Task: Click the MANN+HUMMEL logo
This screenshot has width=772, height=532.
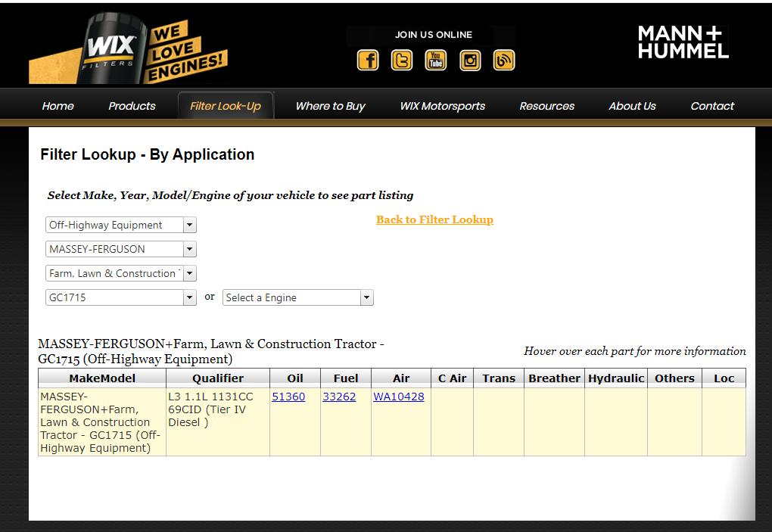Action: [x=683, y=42]
